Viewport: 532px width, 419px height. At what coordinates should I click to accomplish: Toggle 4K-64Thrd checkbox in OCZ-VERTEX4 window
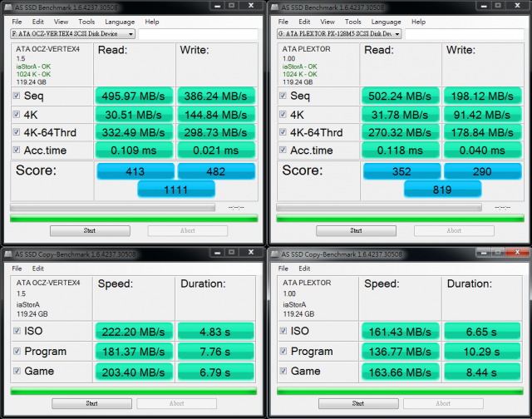coord(17,131)
